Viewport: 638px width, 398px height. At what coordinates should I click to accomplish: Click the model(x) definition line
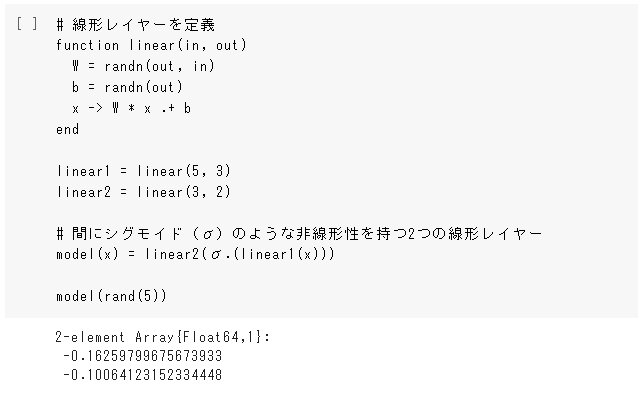[x=195, y=254]
